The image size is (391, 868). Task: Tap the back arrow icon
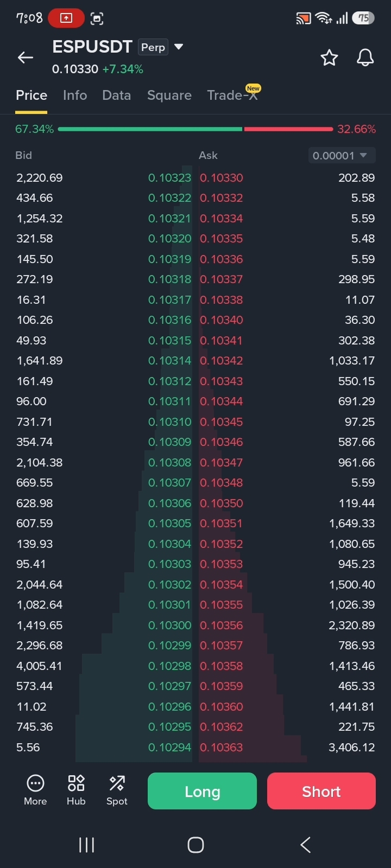(26, 58)
